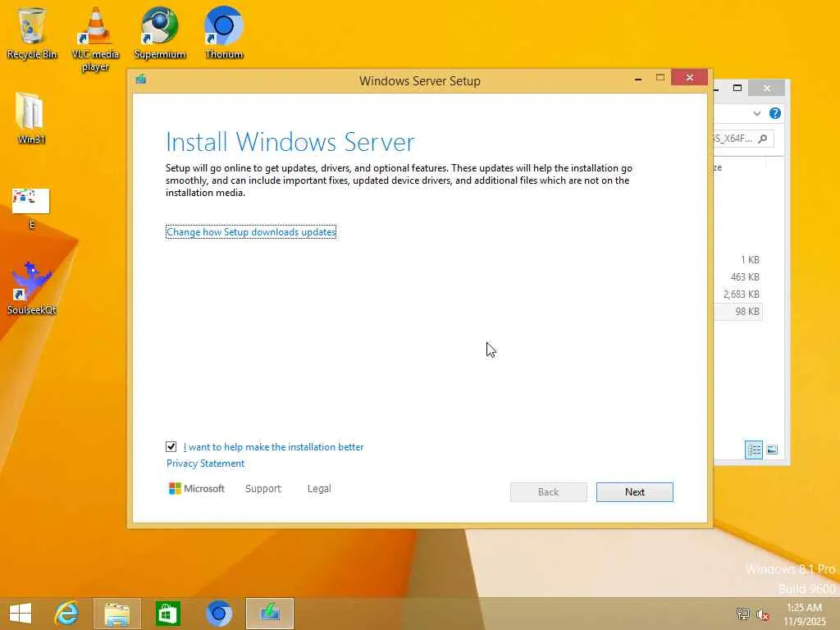
Task: Switch Explorer to details view
Action: pos(754,450)
